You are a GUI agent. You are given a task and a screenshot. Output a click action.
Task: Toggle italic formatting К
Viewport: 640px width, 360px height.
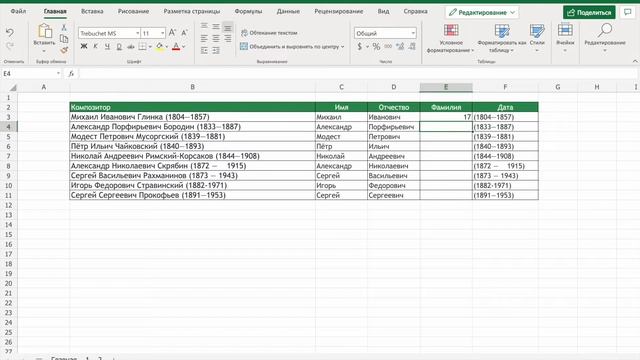point(96,47)
